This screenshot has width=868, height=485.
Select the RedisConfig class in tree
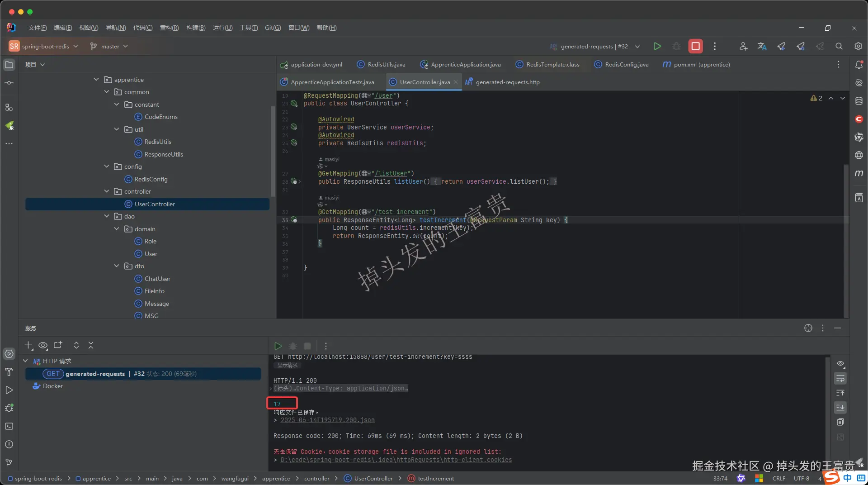pos(151,179)
